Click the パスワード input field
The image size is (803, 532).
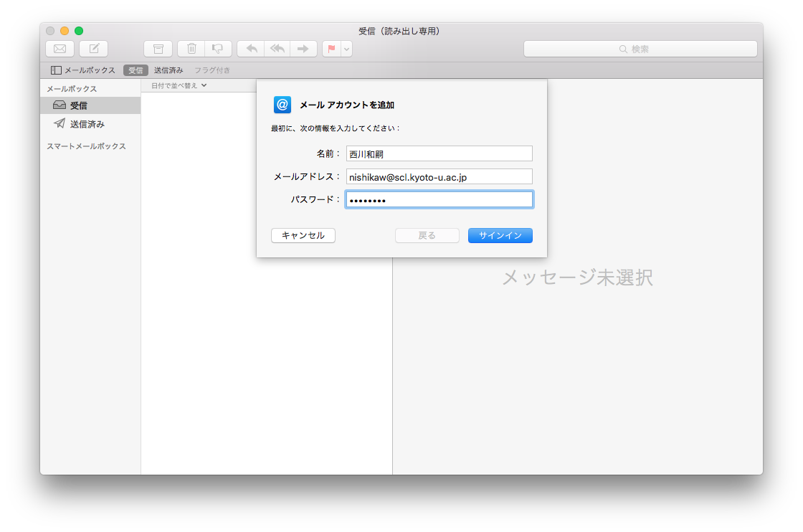[x=439, y=200]
